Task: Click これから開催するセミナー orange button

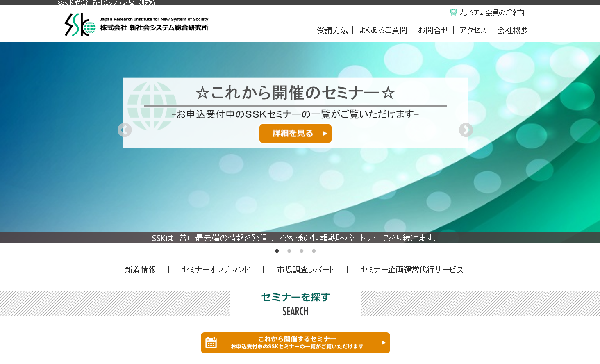Action: 295,343
